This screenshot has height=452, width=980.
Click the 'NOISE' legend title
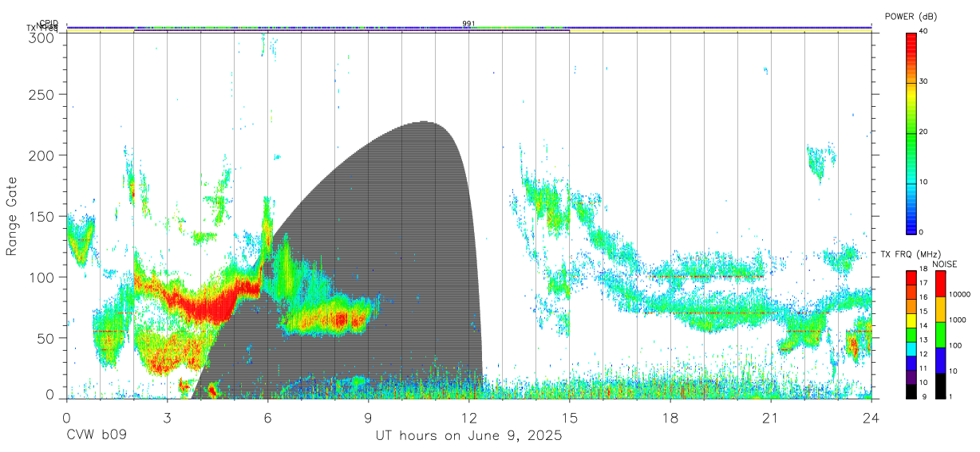946,264
